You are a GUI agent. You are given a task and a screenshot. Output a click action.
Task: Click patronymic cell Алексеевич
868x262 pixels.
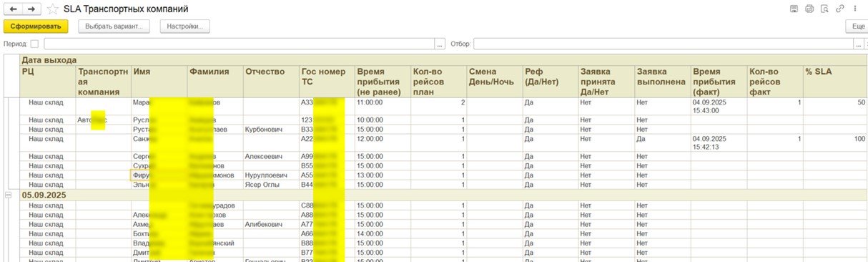click(271, 156)
